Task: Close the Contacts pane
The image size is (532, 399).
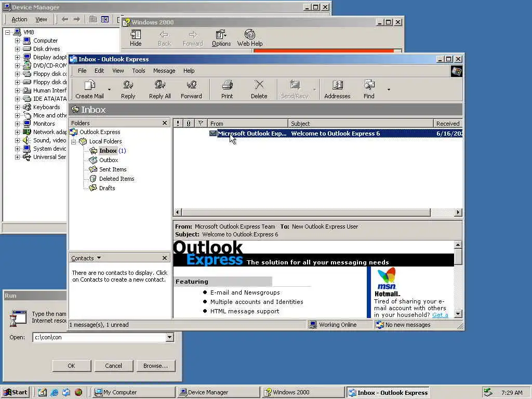Action: (165, 258)
